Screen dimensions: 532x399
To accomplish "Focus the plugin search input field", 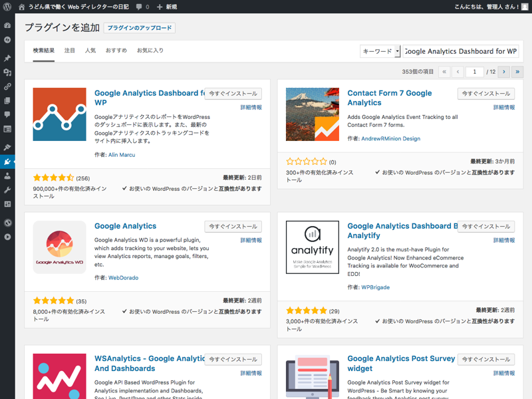I will (461, 51).
